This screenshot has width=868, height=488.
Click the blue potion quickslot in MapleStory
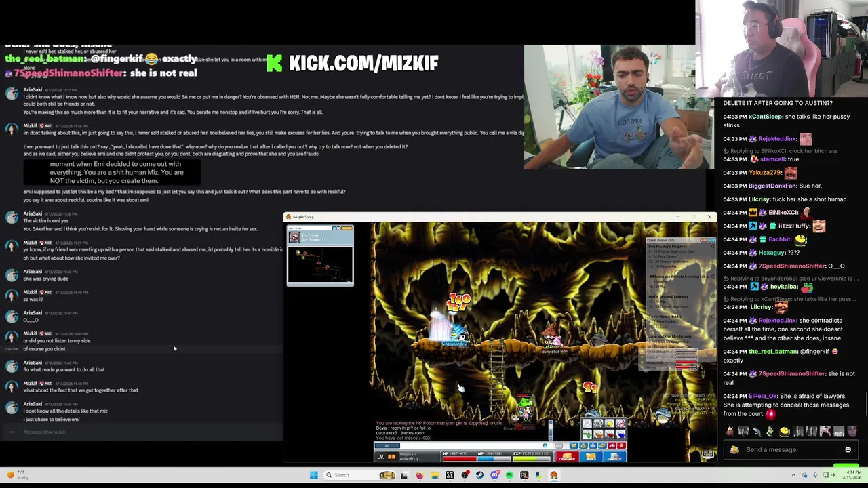620,434
